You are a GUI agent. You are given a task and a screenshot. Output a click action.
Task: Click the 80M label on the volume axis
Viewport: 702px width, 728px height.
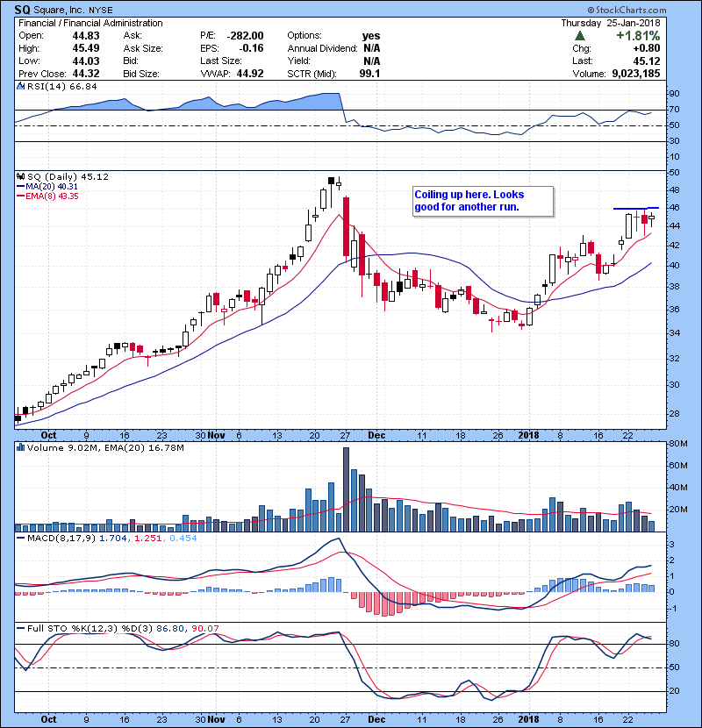pos(678,444)
